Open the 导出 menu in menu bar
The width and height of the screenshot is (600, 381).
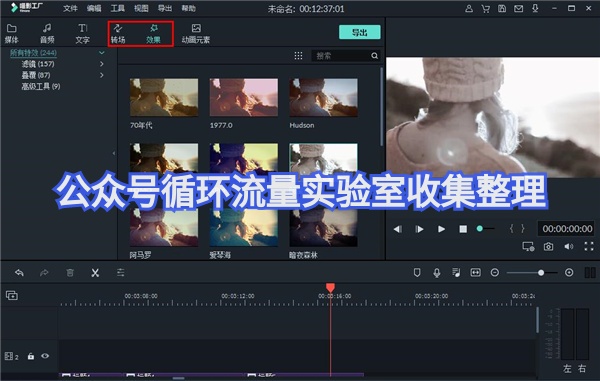tap(165, 8)
